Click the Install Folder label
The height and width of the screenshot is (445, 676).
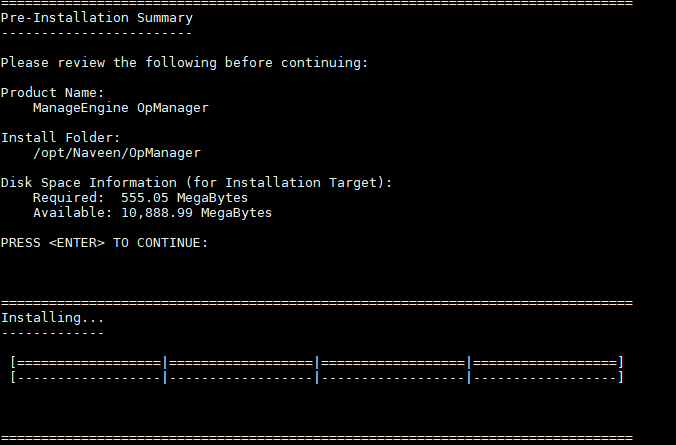(60, 138)
